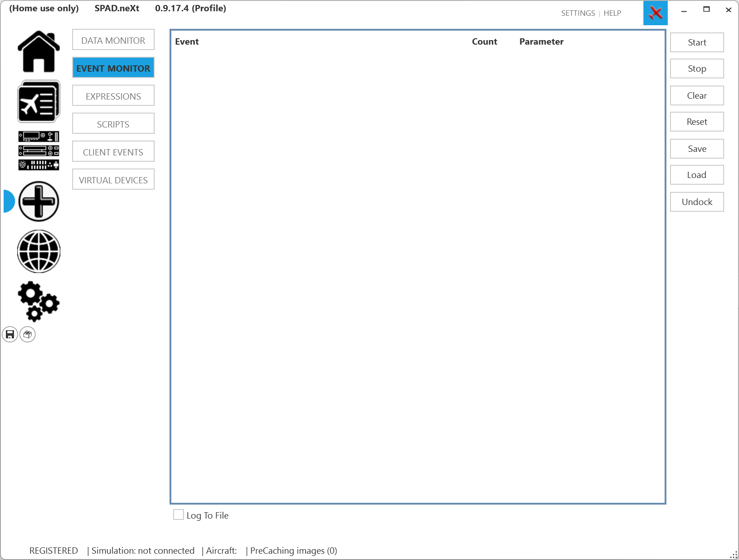Select the plus add-ons icon
The width and height of the screenshot is (739, 560).
pyautogui.click(x=39, y=201)
